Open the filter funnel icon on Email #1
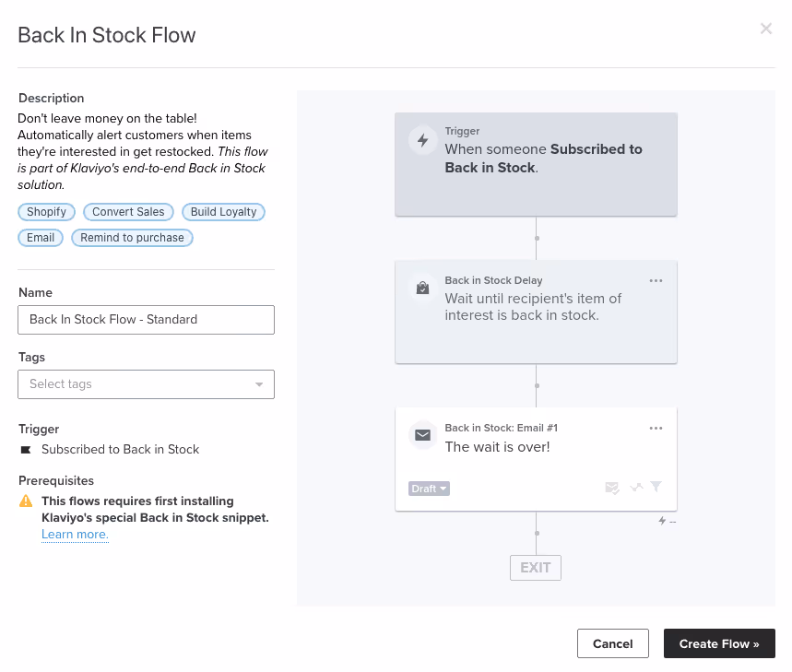Image resolution: width=792 pixels, height=672 pixels. pos(656,488)
